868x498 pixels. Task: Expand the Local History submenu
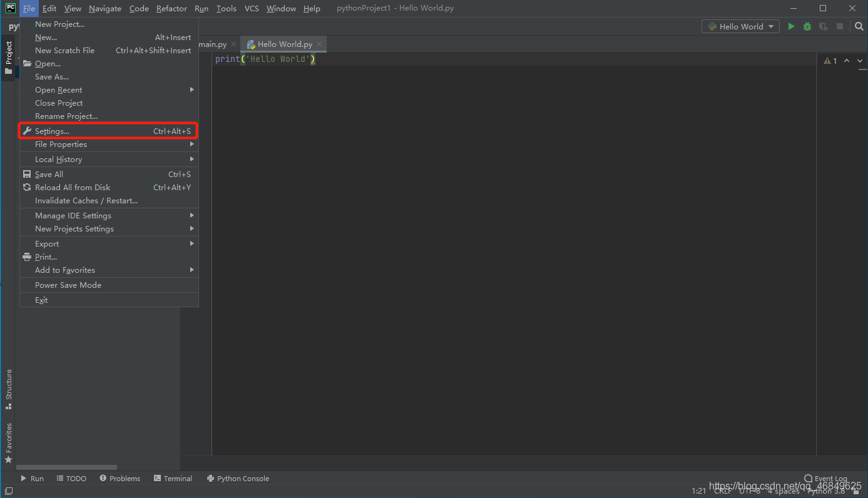coord(109,160)
